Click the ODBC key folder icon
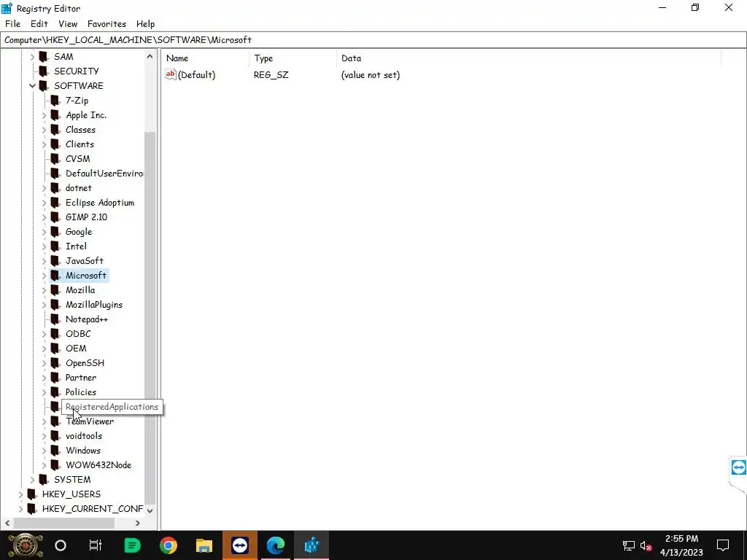Viewport: 747px width, 560px height. tap(55, 334)
